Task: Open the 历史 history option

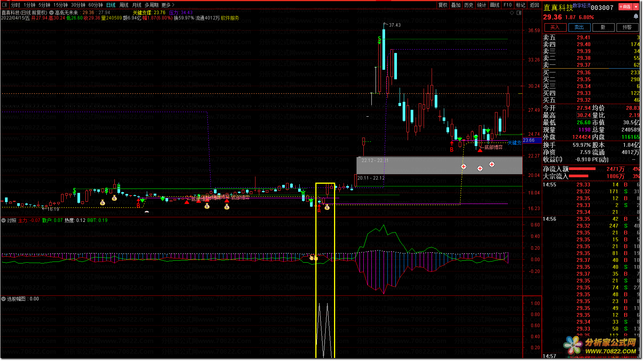Action: click(x=469, y=5)
